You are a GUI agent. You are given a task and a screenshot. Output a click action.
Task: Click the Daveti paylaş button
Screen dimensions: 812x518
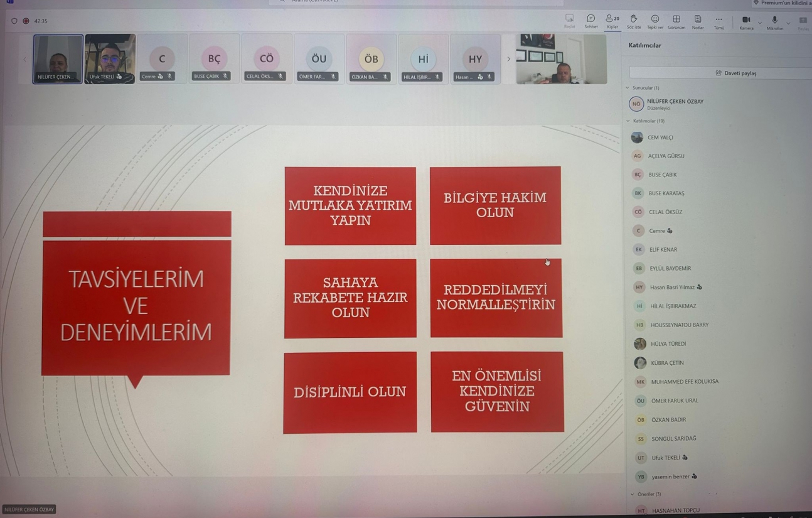pos(735,73)
